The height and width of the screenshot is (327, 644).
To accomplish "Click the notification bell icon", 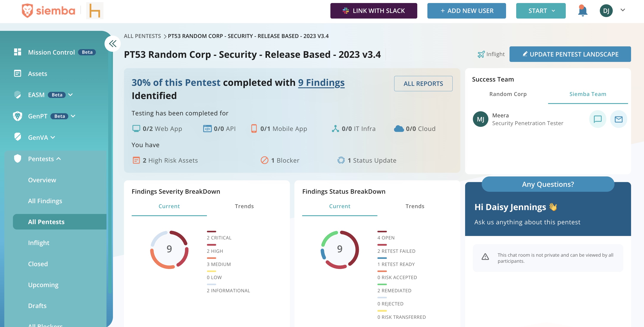I will tap(583, 11).
